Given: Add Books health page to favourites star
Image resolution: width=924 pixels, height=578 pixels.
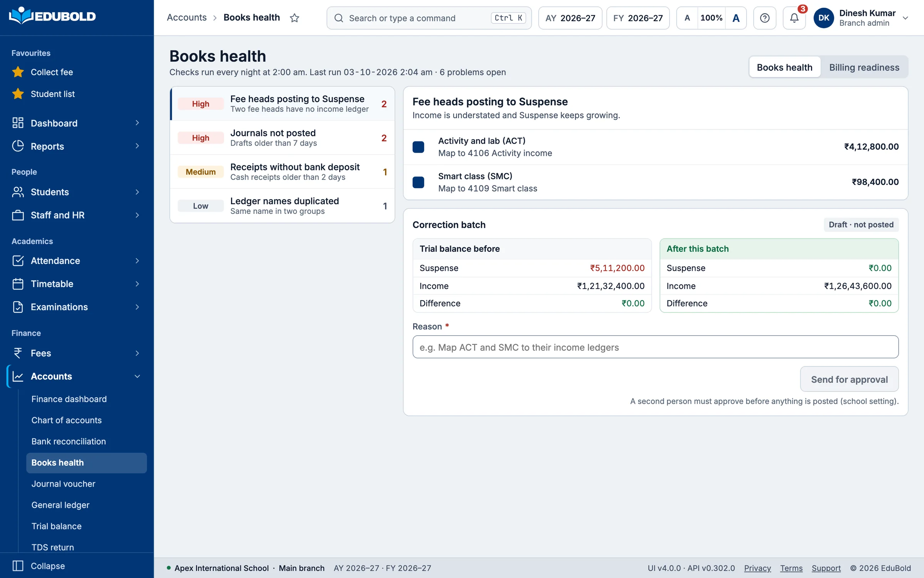Looking at the screenshot, I should click(295, 18).
